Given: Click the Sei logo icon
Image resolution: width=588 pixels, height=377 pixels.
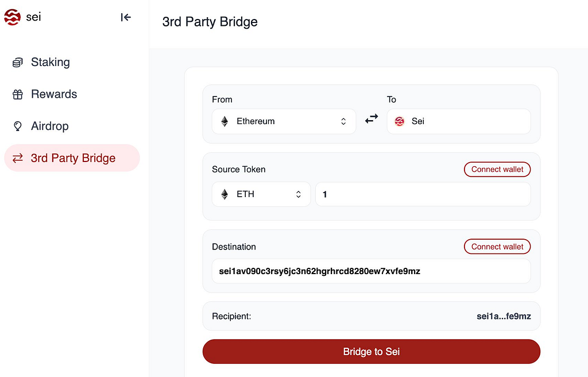Looking at the screenshot, I should [13, 17].
